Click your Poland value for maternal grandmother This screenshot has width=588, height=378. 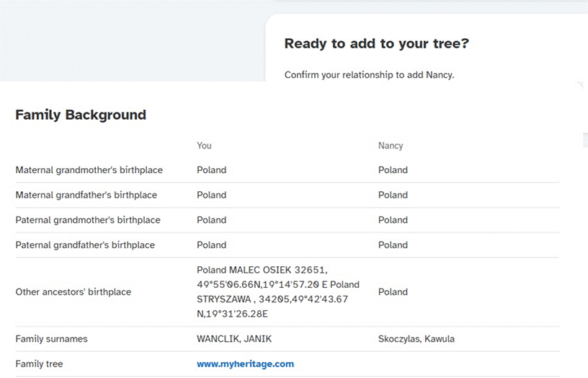click(x=212, y=170)
